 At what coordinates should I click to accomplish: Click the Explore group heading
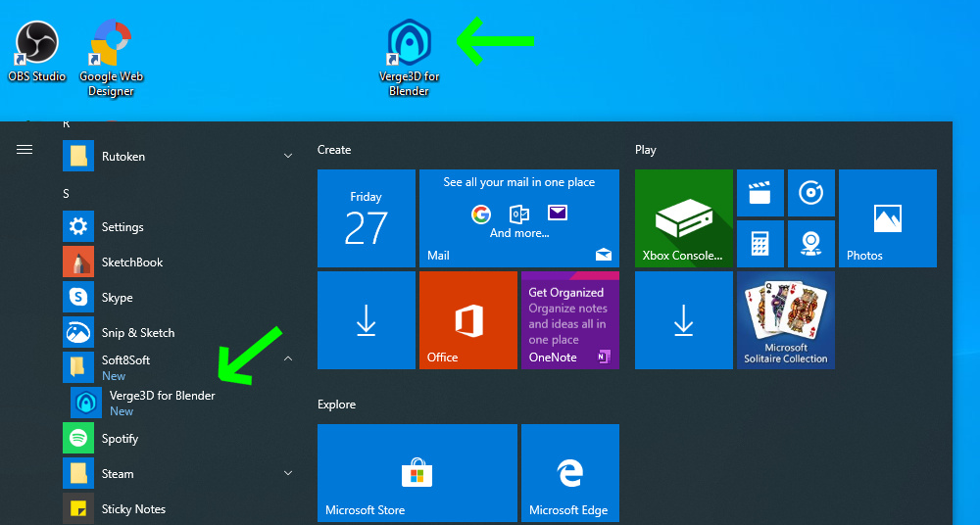tap(336, 405)
